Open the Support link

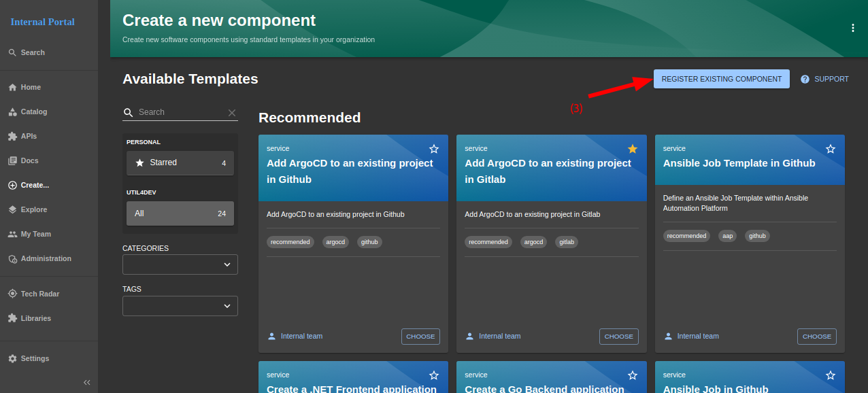click(x=824, y=79)
